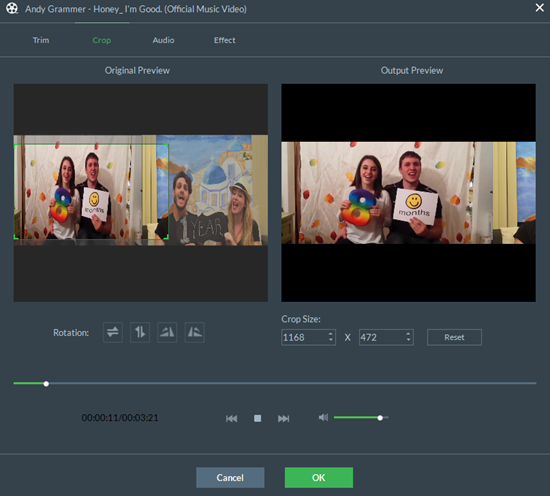
Task: Switch to the Trim tab
Action: click(x=41, y=40)
